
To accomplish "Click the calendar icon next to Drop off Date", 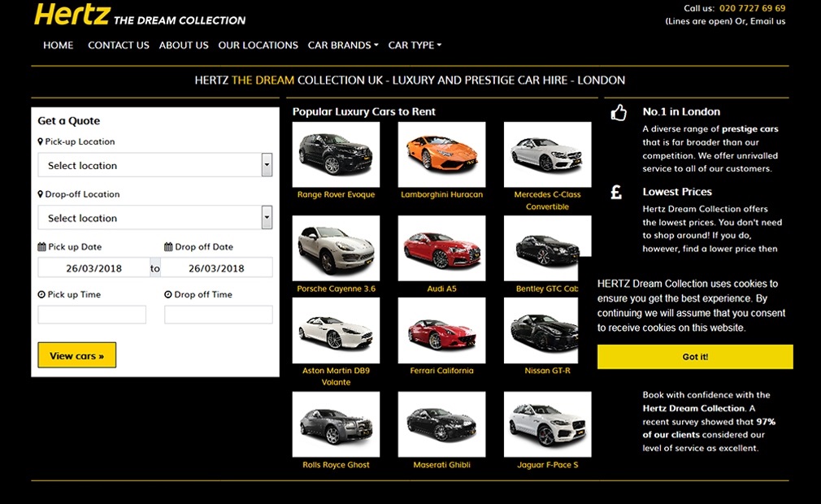I will pos(168,246).
